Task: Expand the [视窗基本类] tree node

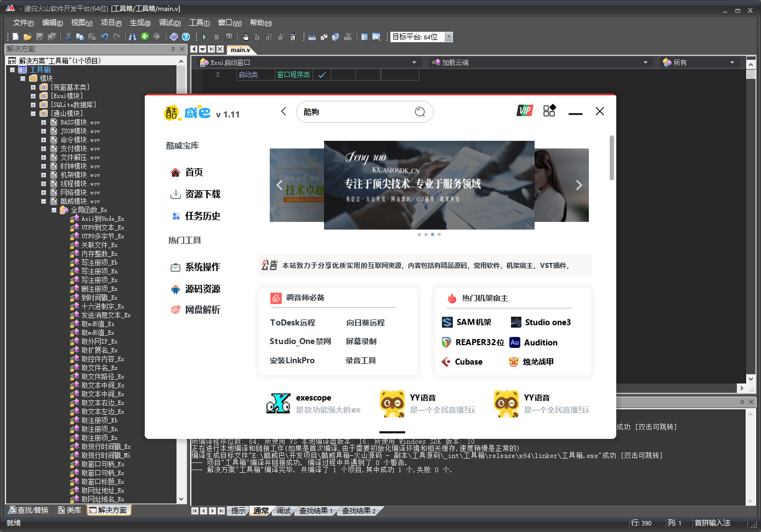Action: point(33,87)
